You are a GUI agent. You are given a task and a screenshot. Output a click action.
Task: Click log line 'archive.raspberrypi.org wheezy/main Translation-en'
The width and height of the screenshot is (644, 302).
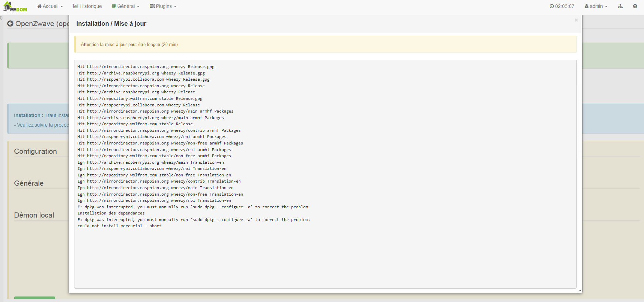151,162
